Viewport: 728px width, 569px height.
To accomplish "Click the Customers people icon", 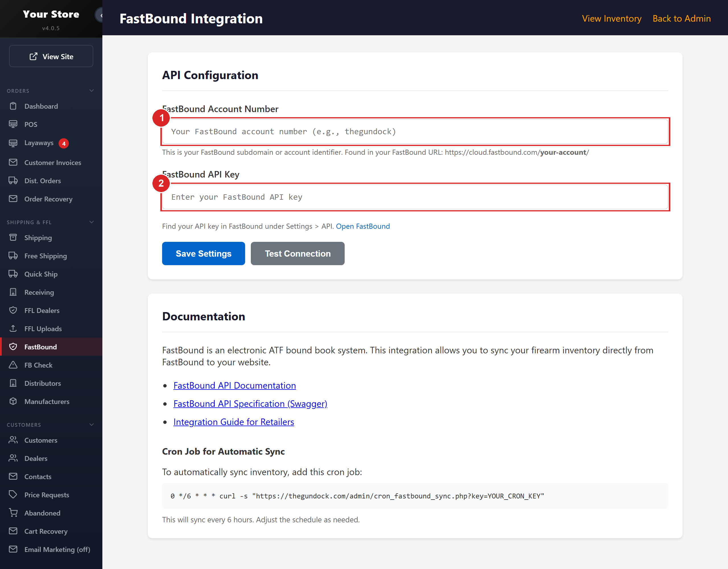I will [13, 440].
